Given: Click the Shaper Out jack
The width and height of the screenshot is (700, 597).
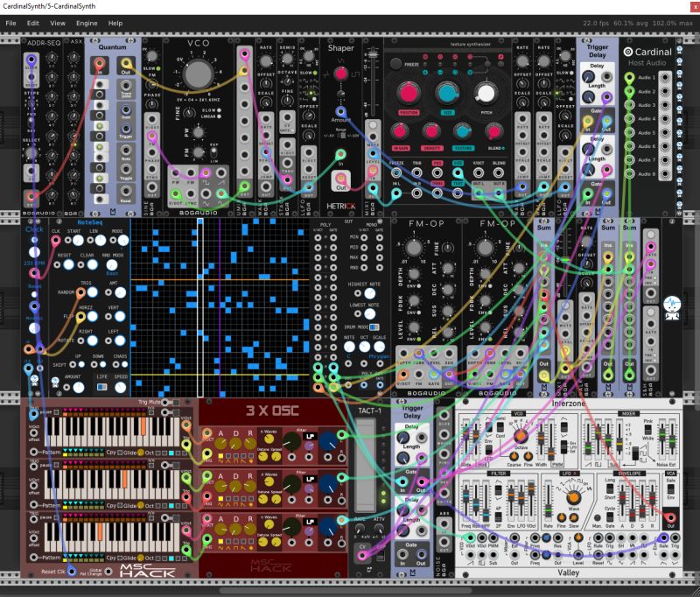Looking at the screenshot, I should (340, 179).
